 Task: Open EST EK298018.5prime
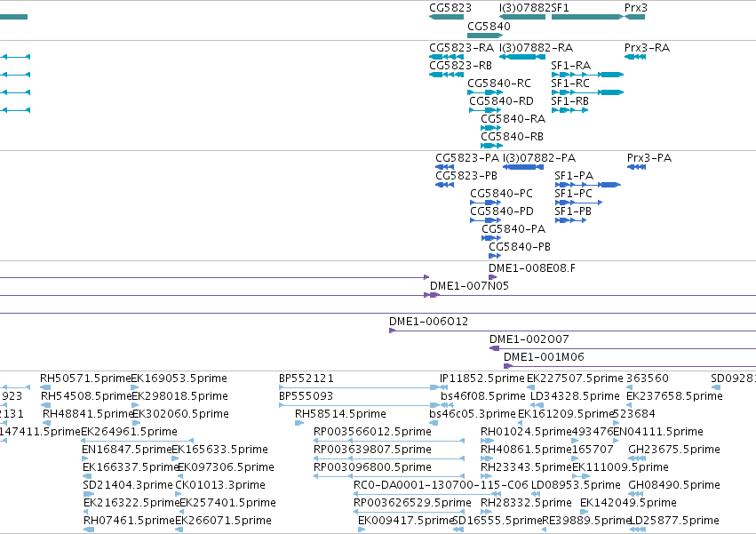[x=179, y=396]
